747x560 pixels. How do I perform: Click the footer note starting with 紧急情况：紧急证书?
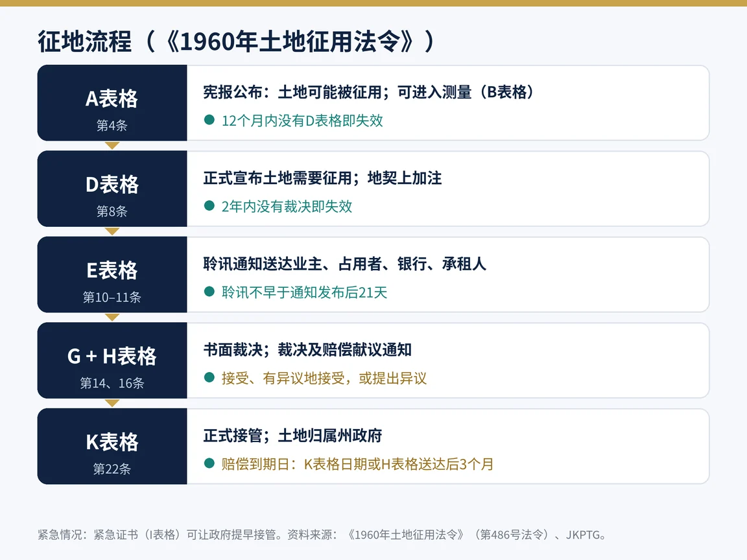[x=322, y=535]
